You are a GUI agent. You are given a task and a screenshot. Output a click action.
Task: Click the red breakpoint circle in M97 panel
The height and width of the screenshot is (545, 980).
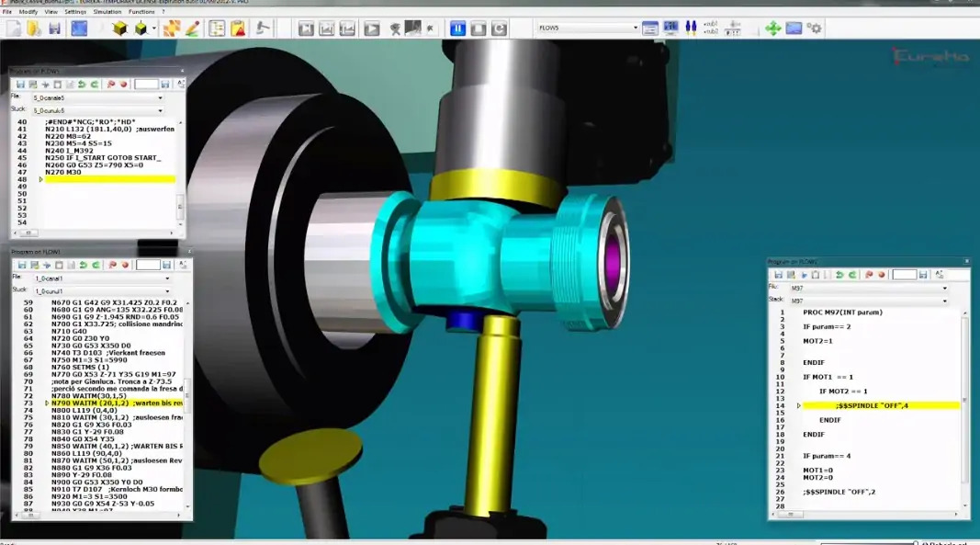tap(881, 275)
